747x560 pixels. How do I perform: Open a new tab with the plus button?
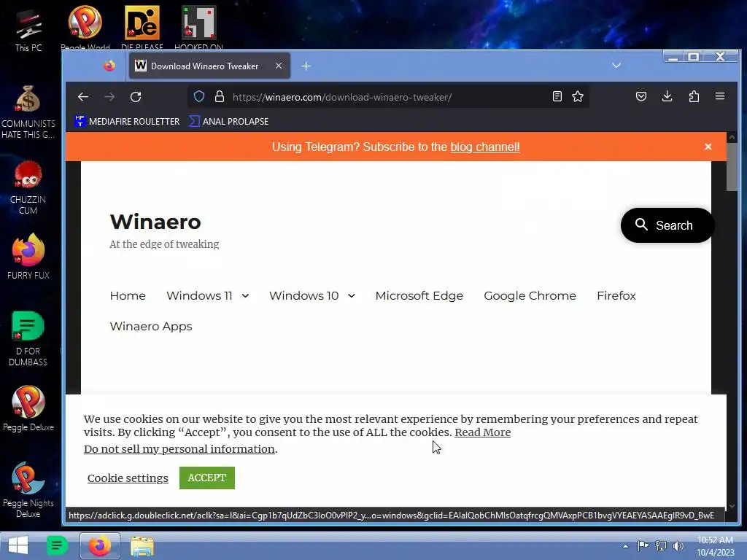306,66
